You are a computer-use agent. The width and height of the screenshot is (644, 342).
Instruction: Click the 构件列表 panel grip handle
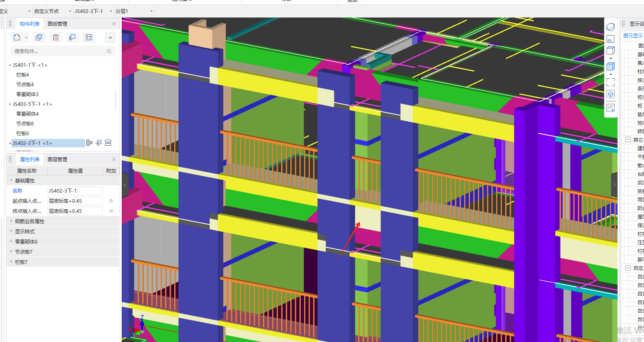click(x=11, y=24)
